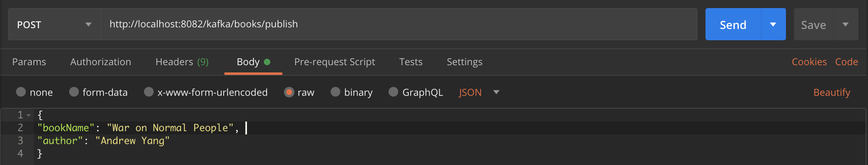Go to the Headers (9) tab

[182, 62]
